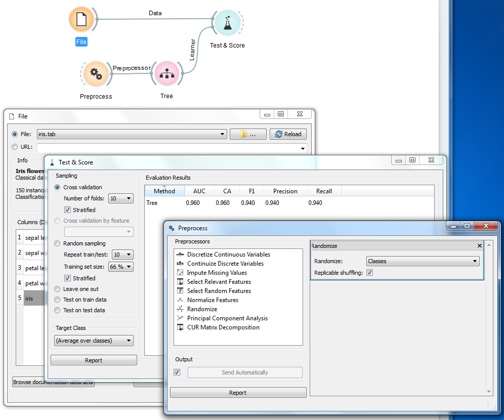Viewport: 504px width, 420px height.
Task: Toggle Send Automatically checkbox in Preprocess
Action: (x=177, y=372)
